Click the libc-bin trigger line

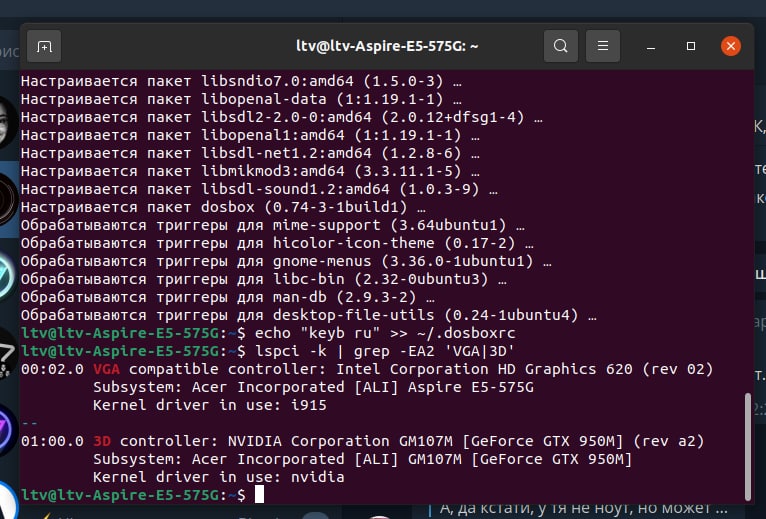pos(263,279)
